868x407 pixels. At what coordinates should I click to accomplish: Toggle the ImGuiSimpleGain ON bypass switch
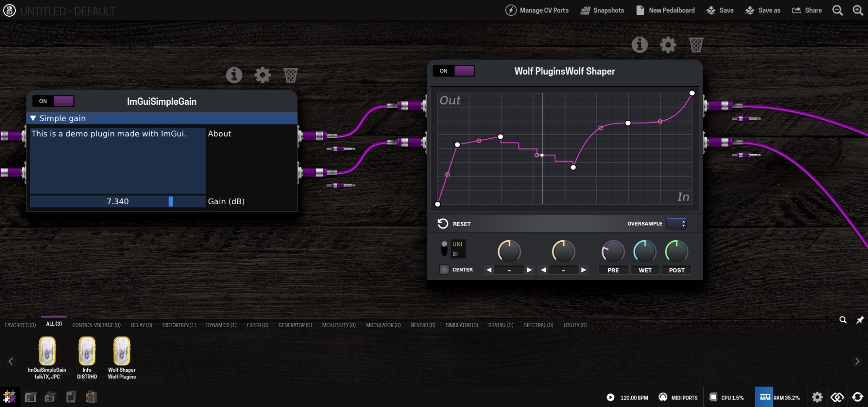53,101
